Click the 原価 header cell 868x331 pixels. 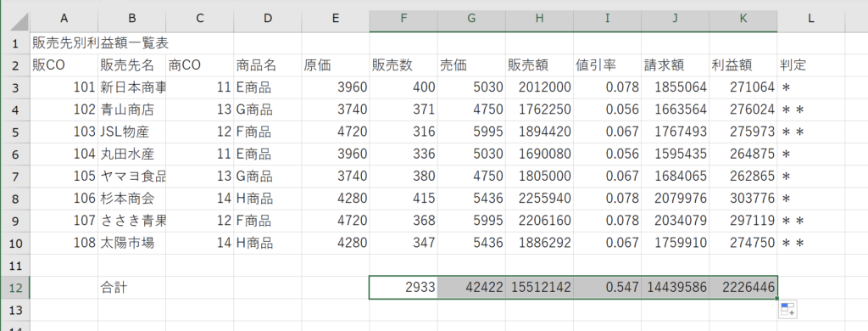(336, 65)
